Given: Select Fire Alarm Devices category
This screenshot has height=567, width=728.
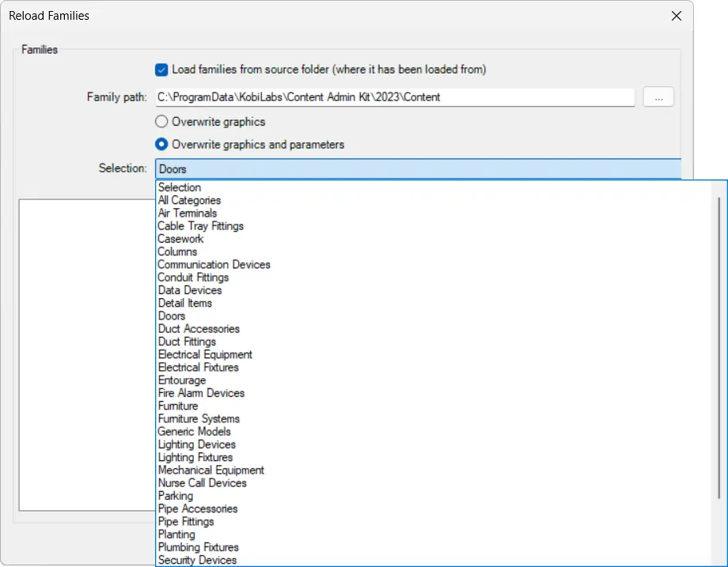Looking at the screenshot, I should tap(201, 393).
